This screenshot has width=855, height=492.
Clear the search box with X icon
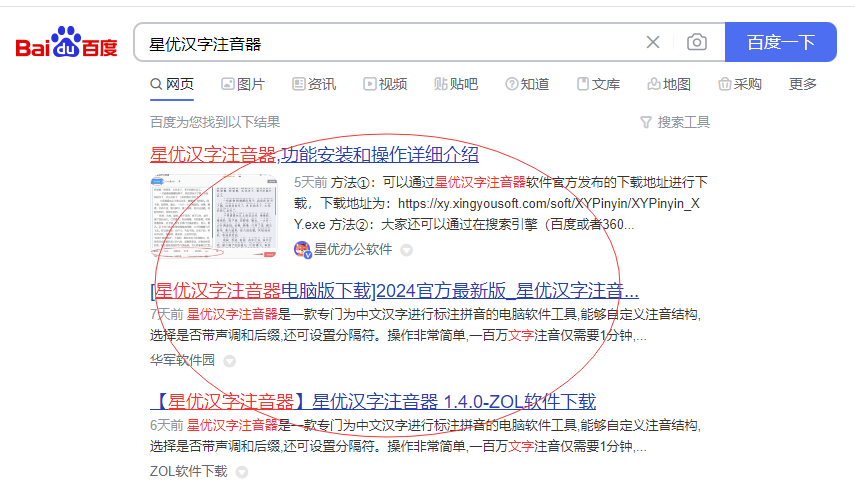[653, 42]
